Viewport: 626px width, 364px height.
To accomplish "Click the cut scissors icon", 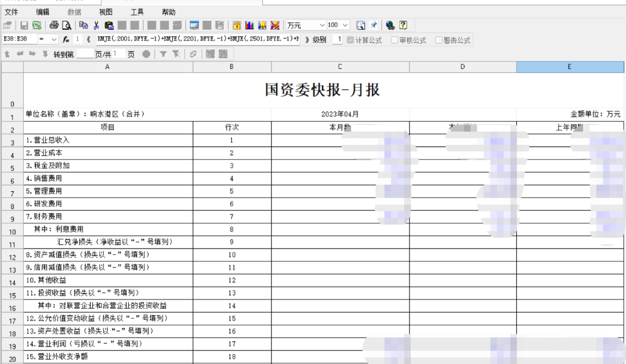I will click(x=96, y=26).
